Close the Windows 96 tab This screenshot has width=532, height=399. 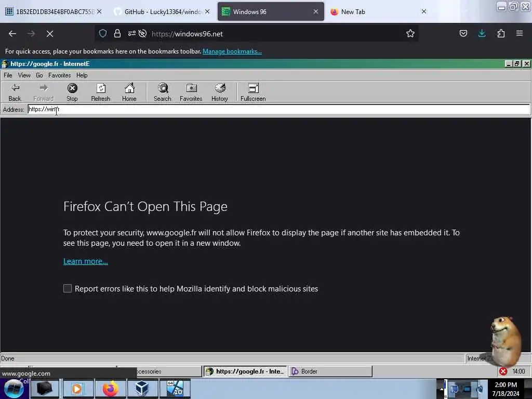pyautogui.click(x=316, y=11)
